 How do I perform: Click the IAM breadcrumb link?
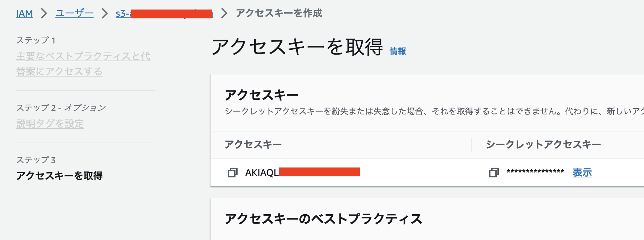point(24,13)
